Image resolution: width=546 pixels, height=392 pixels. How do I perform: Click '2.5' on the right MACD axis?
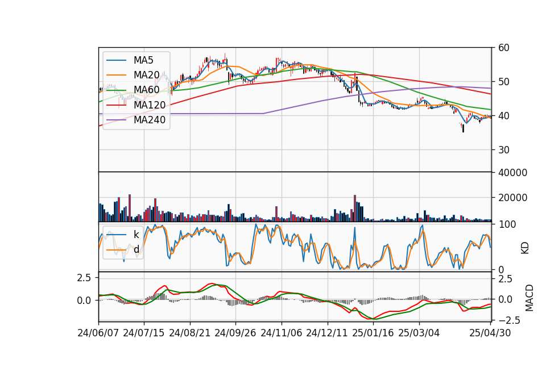505,279
